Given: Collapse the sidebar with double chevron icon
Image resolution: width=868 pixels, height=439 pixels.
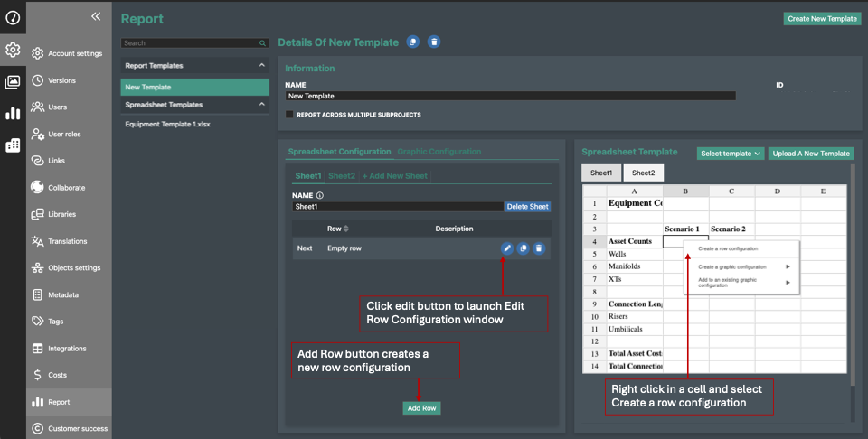Looking at the screenshot, I should coord(96,16).
